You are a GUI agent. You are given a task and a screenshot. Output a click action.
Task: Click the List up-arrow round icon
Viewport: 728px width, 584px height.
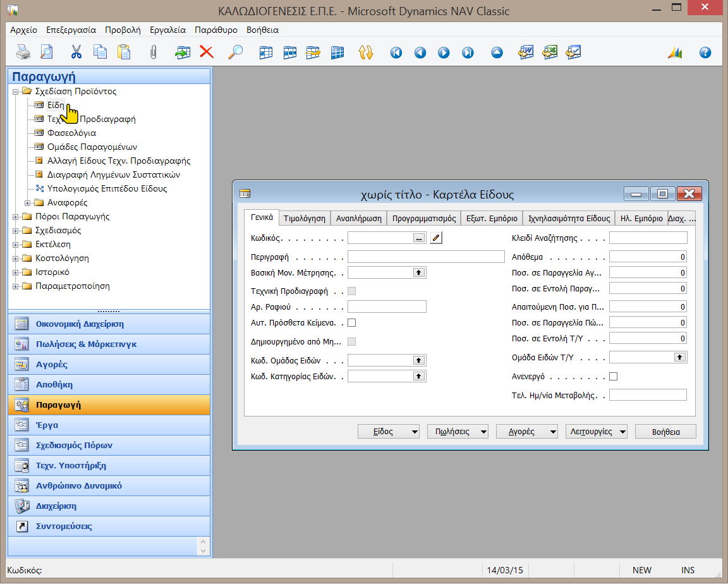(497, 52)
